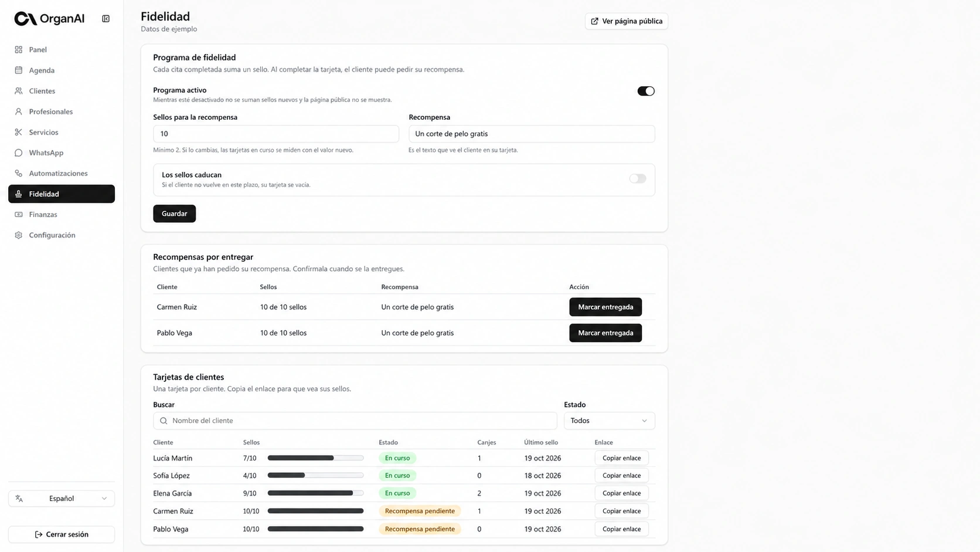Enable the Los sellos caducan switch
Image resolution: width=980 pixels, height=552 pixels.
point(638,179)
